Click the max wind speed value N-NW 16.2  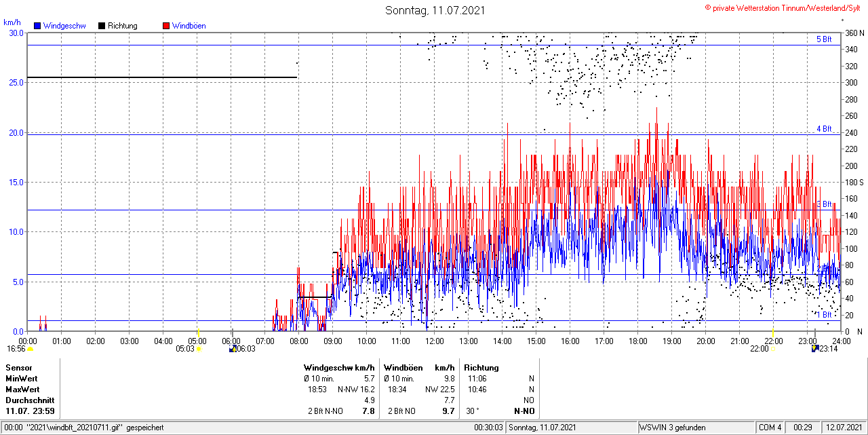pos(356,390)
